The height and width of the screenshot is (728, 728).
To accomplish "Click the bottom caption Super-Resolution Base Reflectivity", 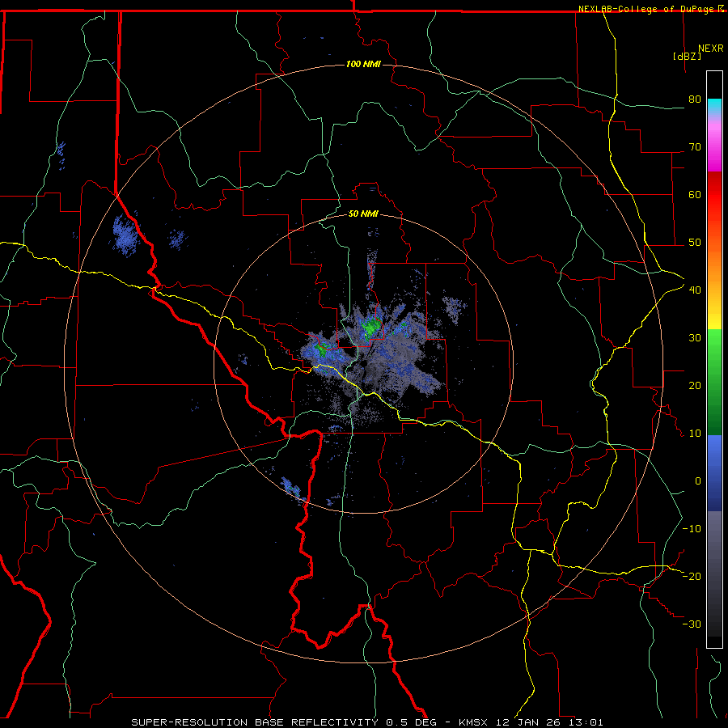I will coord(255,722).
